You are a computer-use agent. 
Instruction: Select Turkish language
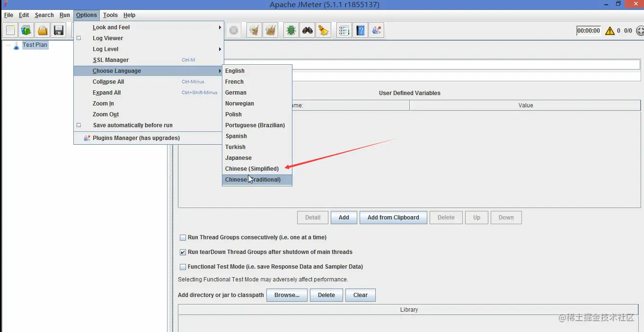tap(257, 147)
